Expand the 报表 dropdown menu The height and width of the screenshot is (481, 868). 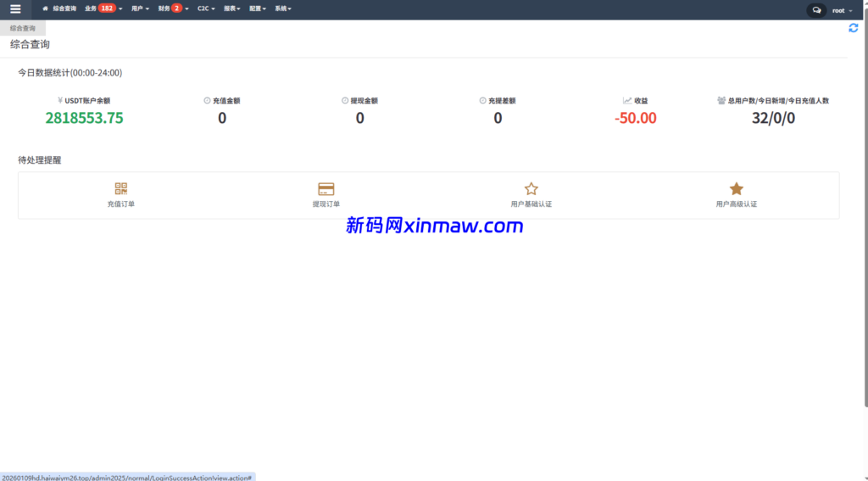click(x=232, y=8)
